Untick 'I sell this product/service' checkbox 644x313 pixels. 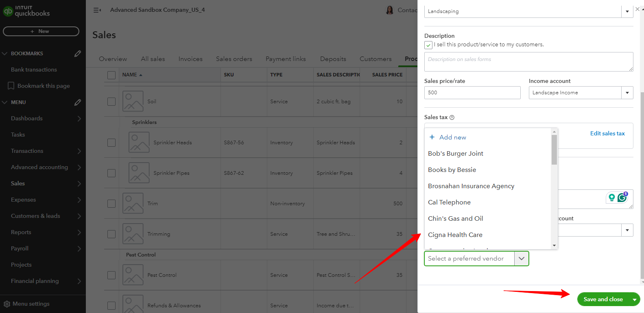point(428,45)
